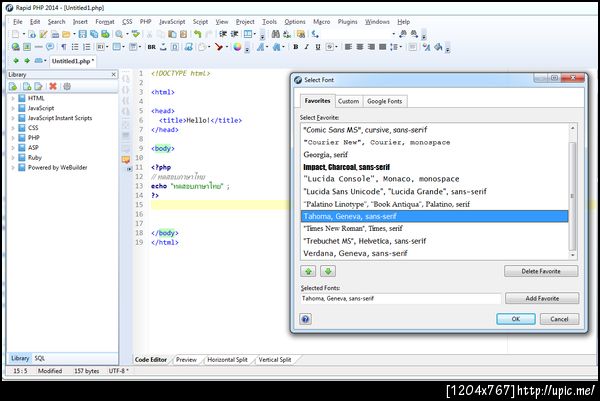The height and width of the screenshot is (401, 600).
Task: Select the Untitled1.php document tab
Action: point(73,61)
